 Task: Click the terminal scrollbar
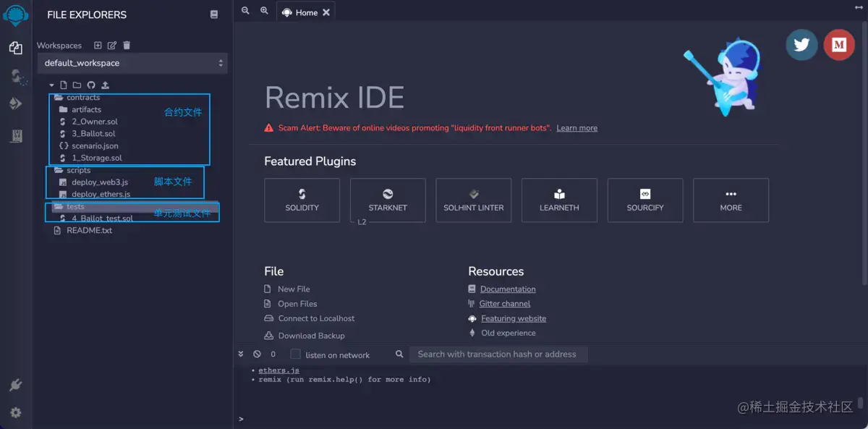pos(861,402)
